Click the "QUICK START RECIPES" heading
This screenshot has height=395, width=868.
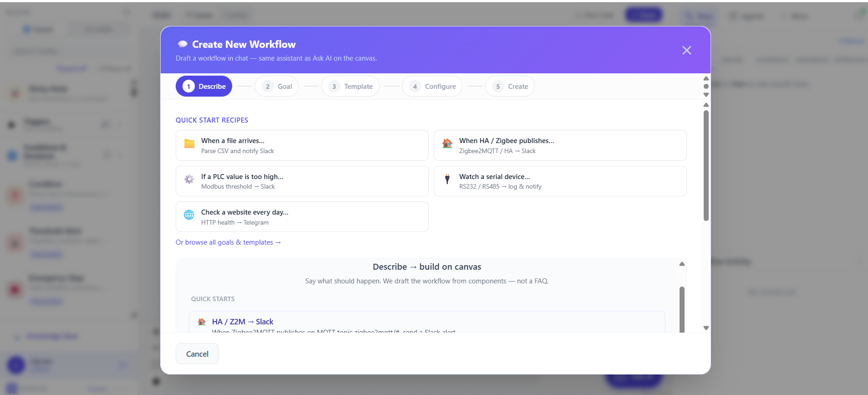[212, 120]
